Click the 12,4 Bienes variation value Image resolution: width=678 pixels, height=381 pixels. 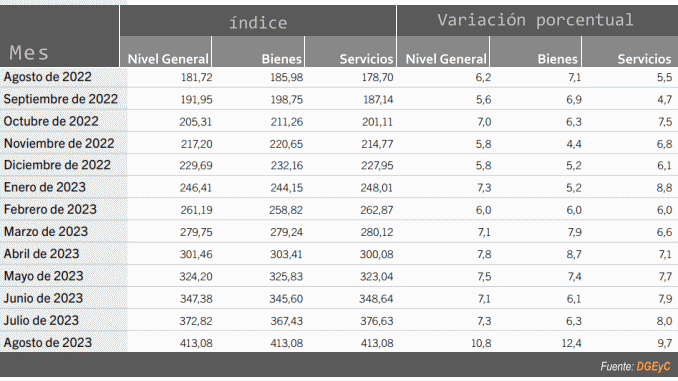pos(571,343)
